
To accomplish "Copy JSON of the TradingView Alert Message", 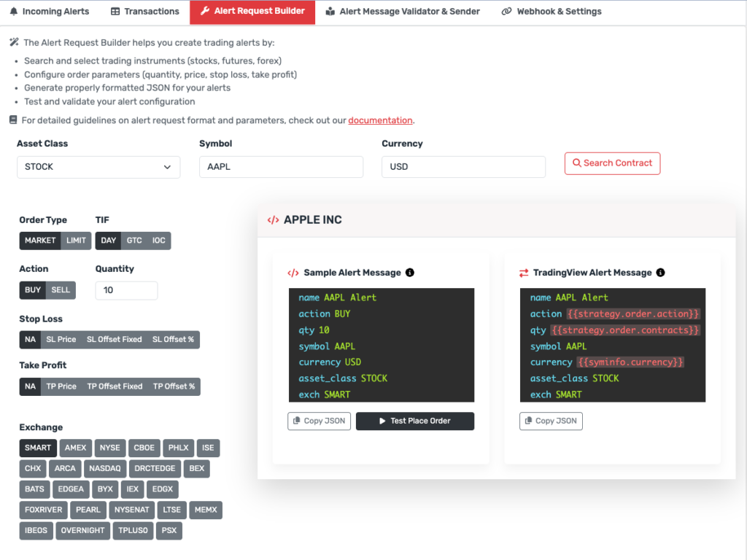I will [x=551, y=421].
